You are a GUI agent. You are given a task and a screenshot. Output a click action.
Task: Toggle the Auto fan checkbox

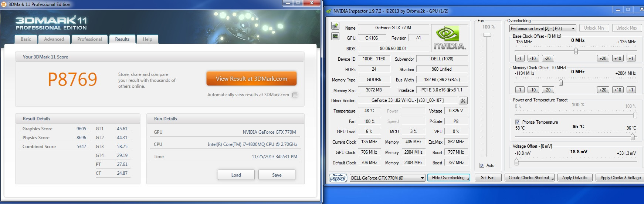(482, 165)
